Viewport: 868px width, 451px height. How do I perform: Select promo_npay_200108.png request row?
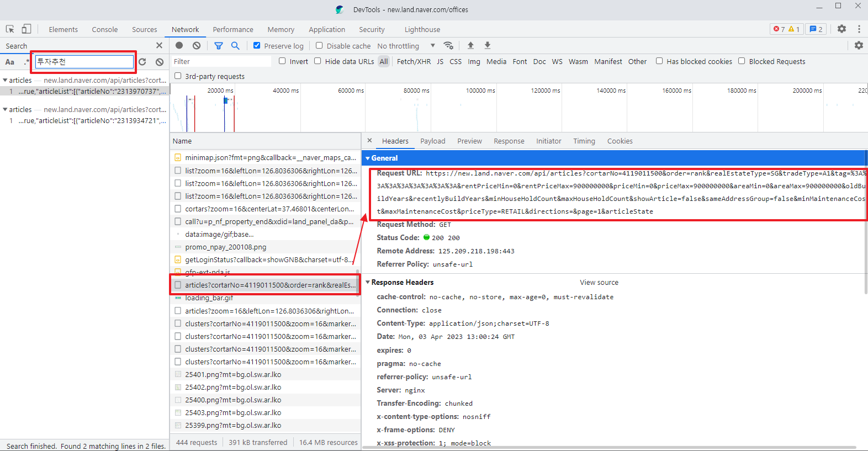265,247
